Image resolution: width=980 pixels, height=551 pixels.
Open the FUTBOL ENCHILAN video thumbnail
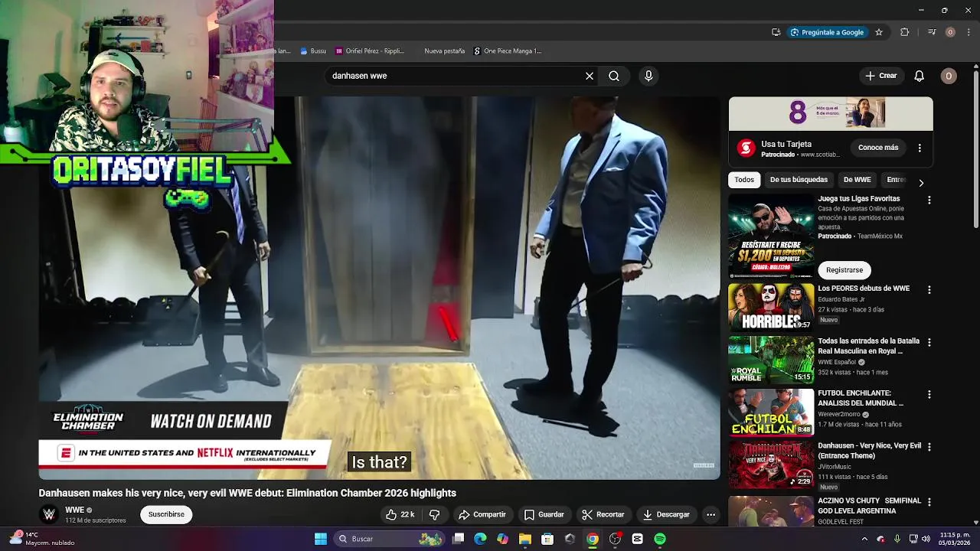771,412
